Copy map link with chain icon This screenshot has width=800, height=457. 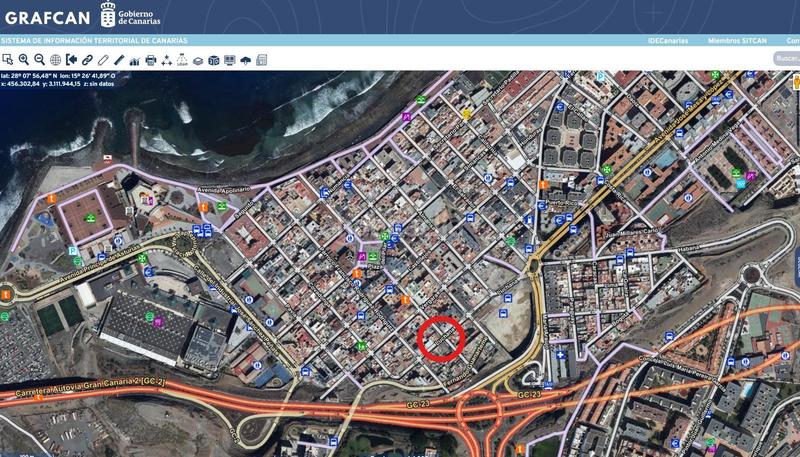(87, 60)
